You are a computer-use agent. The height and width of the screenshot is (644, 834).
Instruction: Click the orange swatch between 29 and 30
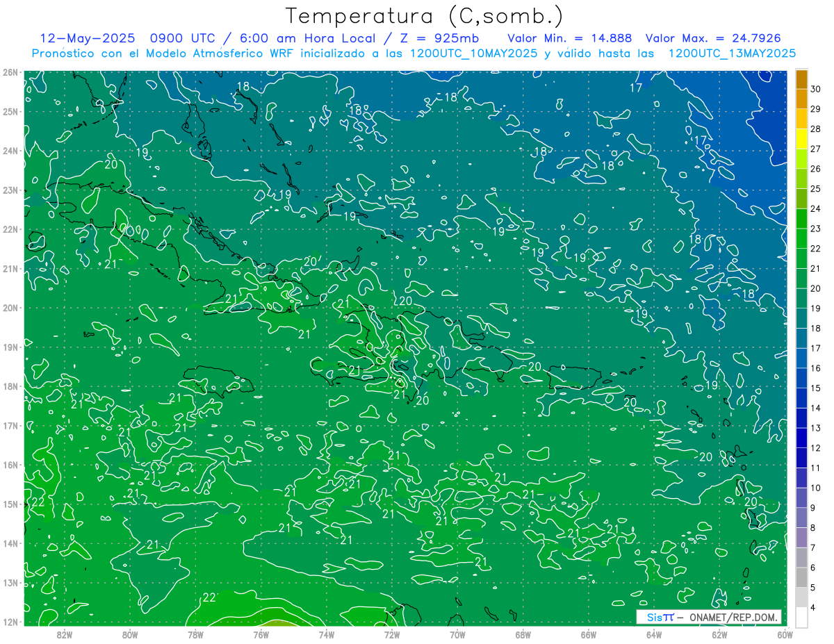(x=801, y=99)
